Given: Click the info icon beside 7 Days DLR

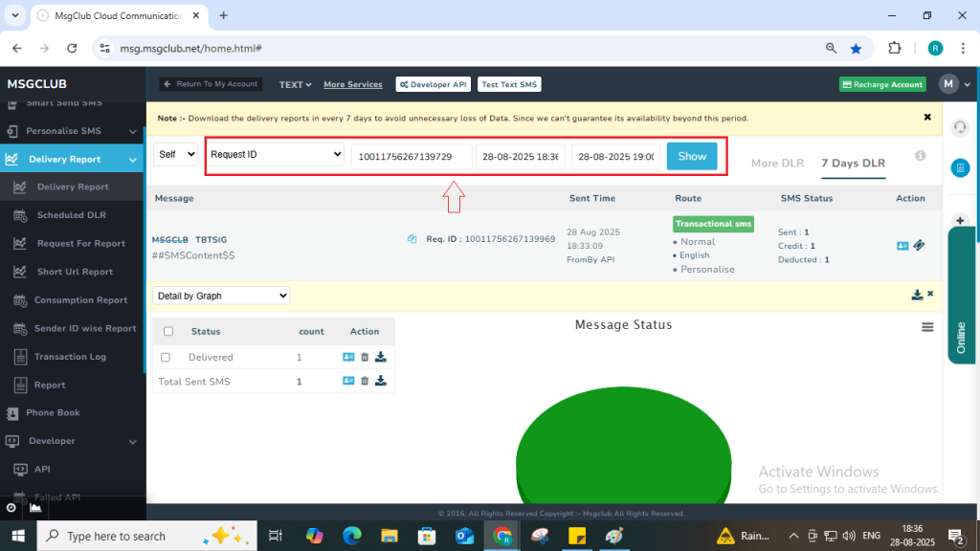Looking at the screenshot, I should pyautogui.click(x=920, y=156).
